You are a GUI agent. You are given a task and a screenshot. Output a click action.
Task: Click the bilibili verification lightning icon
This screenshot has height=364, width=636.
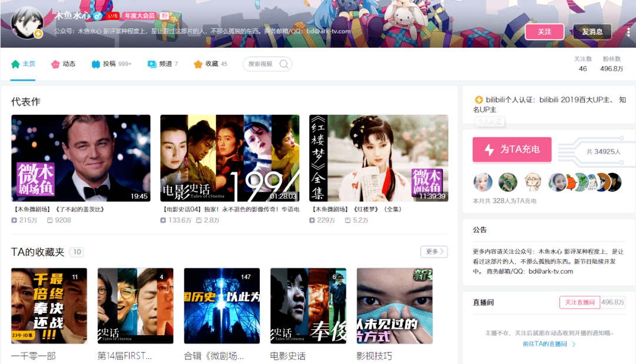(x=479, y=100)
